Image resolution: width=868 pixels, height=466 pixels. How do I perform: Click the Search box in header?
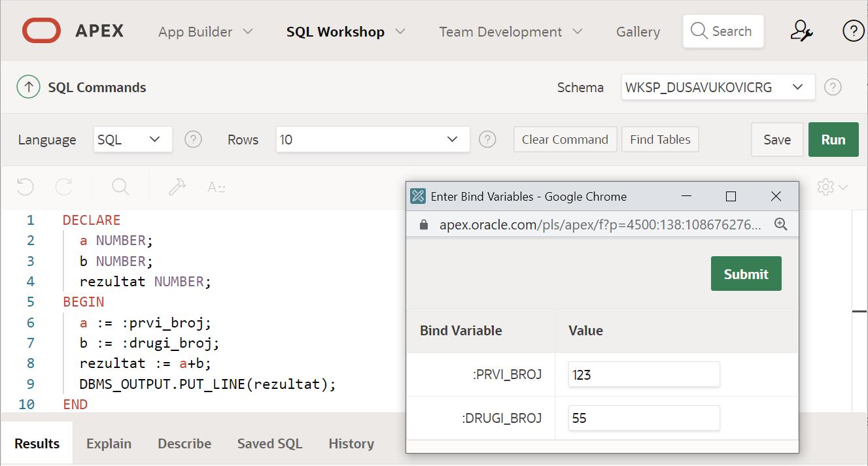pyautogui.click(x=723, y=31)
